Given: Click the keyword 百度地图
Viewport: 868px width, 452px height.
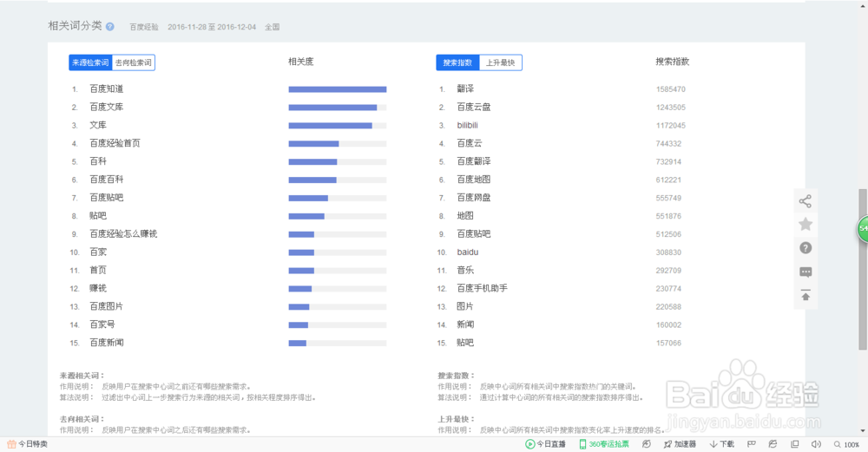Looking at the screenshot, I should pos(473,180).
